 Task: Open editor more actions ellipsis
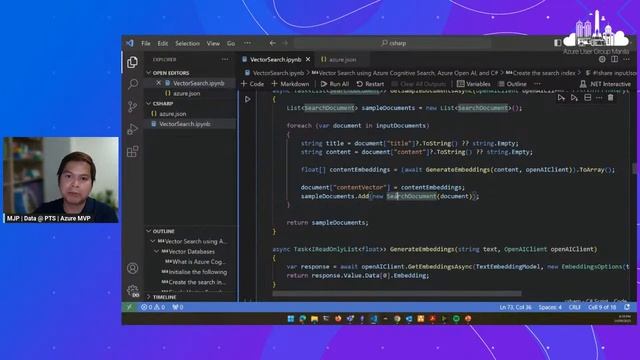(x=627, y=59)
